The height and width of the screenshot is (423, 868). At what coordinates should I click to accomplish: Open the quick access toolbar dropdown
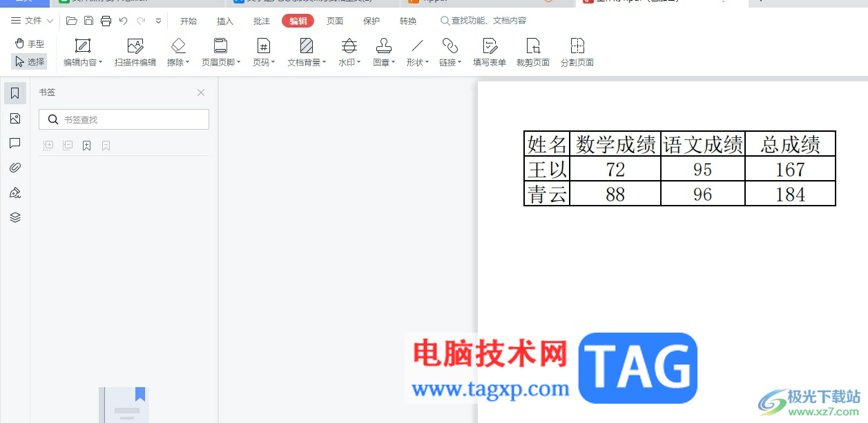(158, 21)
